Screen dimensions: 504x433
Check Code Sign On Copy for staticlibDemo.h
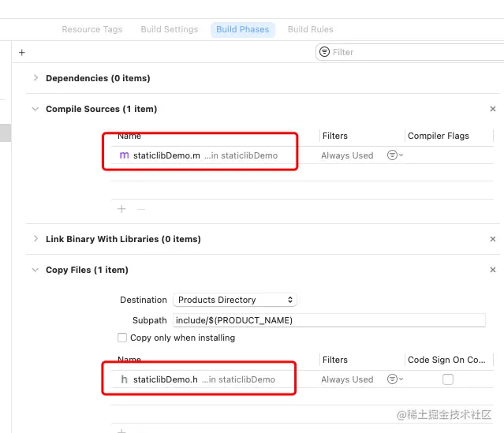[448, 379]
